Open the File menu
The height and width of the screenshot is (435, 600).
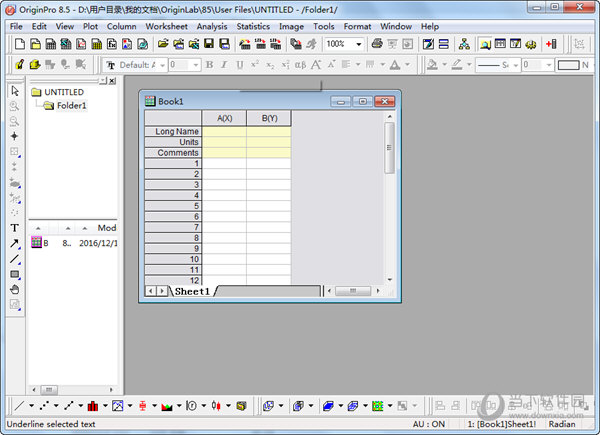(16, 26)
